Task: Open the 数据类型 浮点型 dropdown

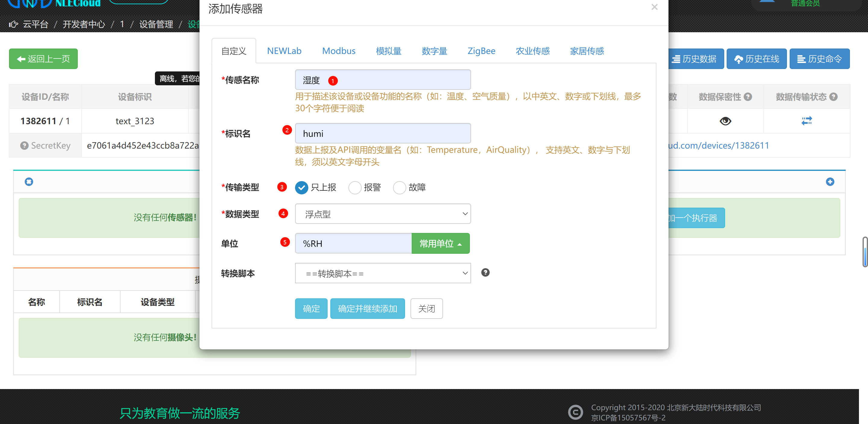Action: point(382,214)
